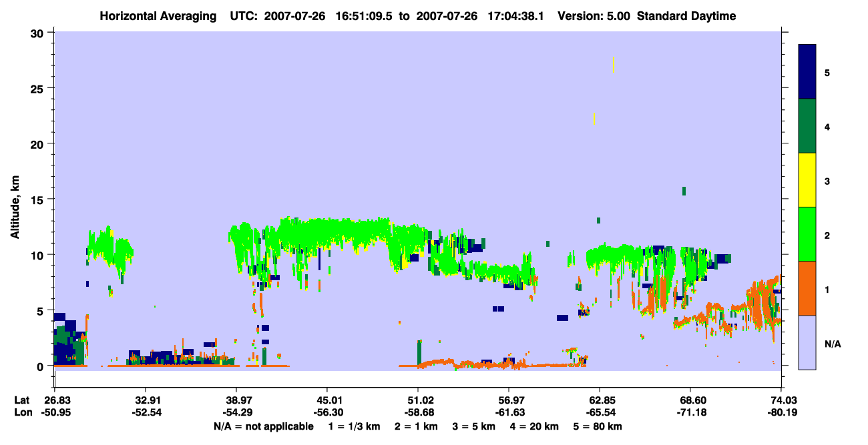Click longitude value -58.68
The width and height of the screenshot is (868, 445).
pos(418,412)
